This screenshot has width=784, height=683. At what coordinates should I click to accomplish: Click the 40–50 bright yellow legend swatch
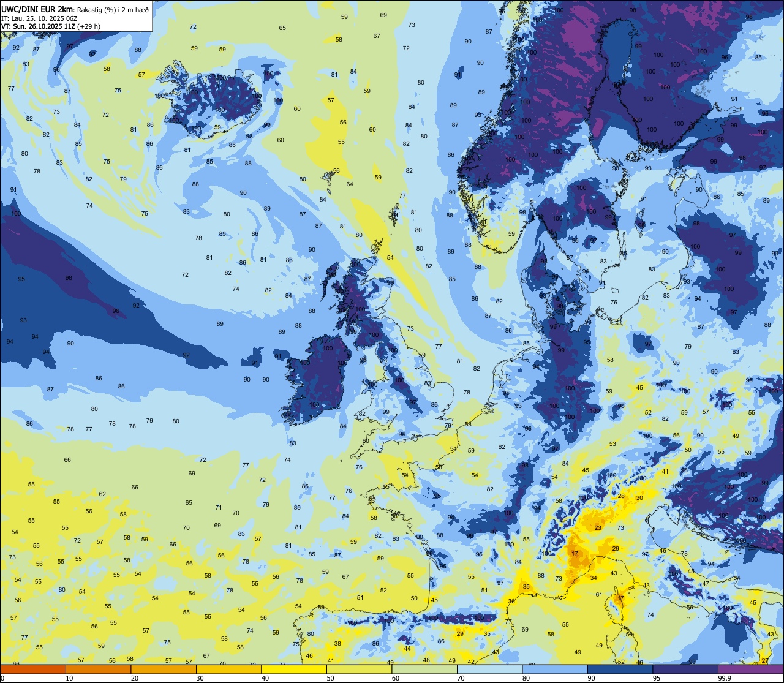(294, 669)
